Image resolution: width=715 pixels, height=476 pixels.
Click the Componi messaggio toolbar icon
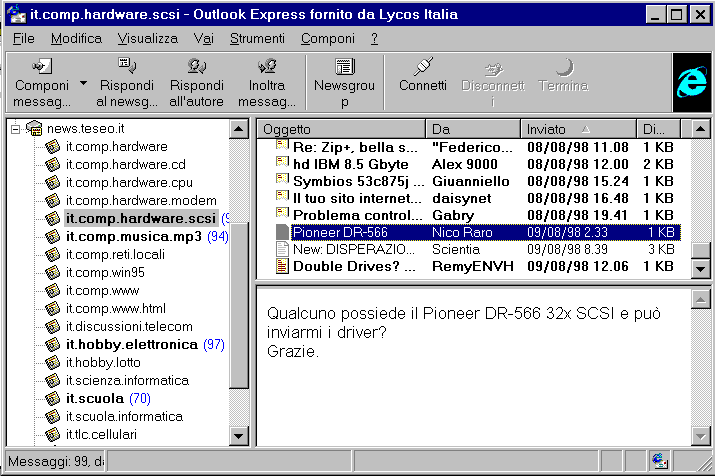click(42, 67)
